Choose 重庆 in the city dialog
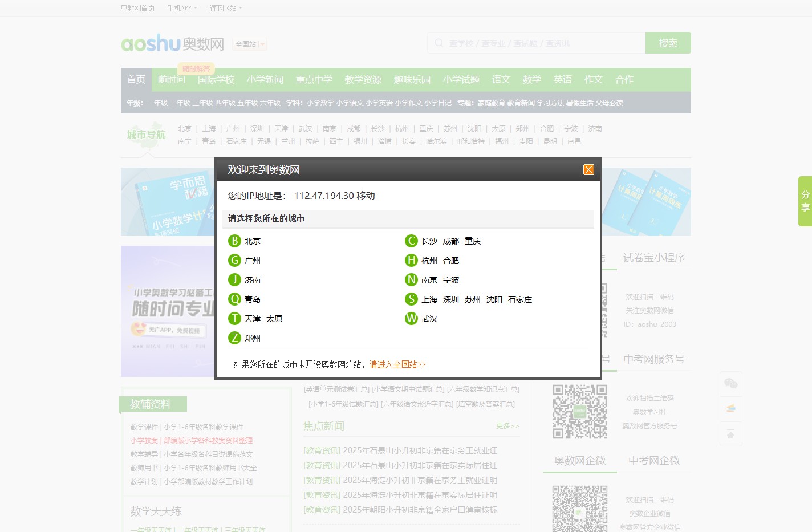Image resolution: width=812 pixels, height=532 pixels. coord(473,241)
